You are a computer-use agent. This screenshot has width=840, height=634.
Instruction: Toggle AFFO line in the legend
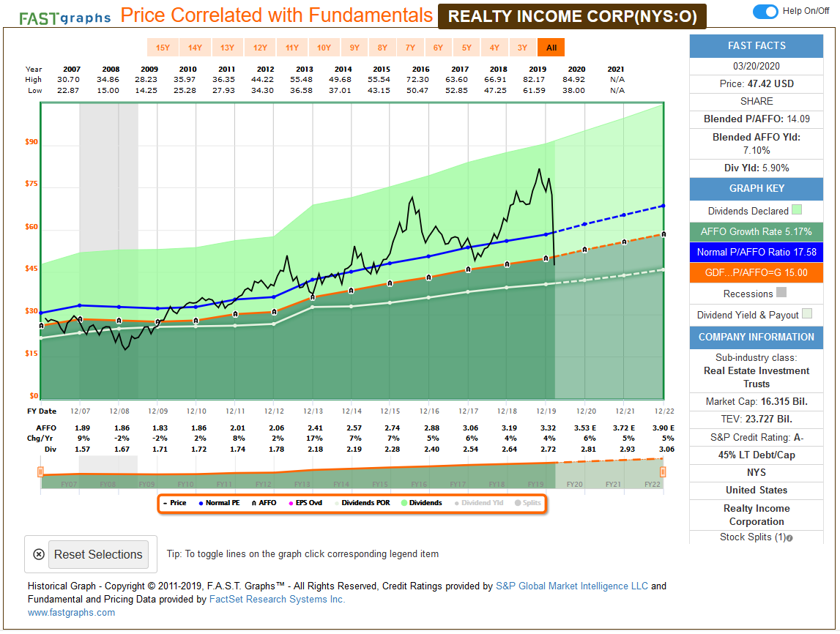click(x=264, y=504)
